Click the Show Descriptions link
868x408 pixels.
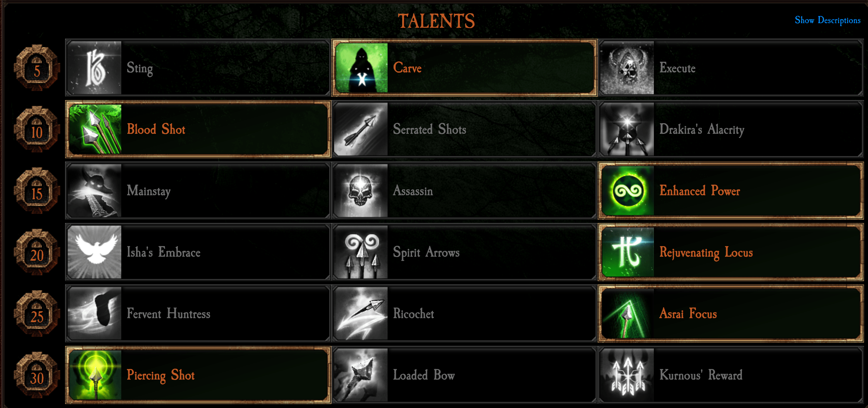click(828, 20)
